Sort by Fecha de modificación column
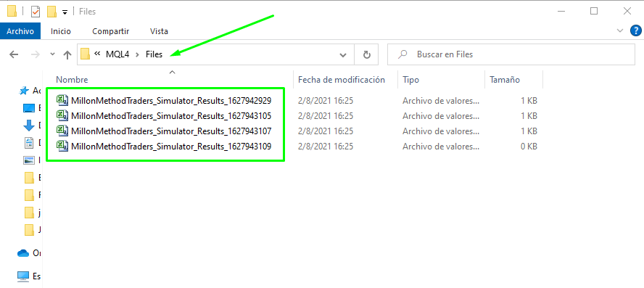644x288 pixels. click(342, 80)
